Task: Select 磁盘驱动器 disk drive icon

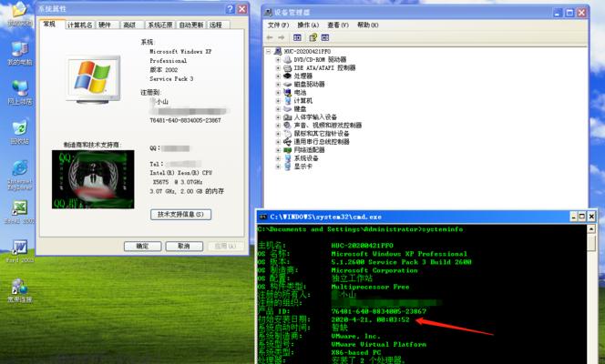Action: [287, 84]
